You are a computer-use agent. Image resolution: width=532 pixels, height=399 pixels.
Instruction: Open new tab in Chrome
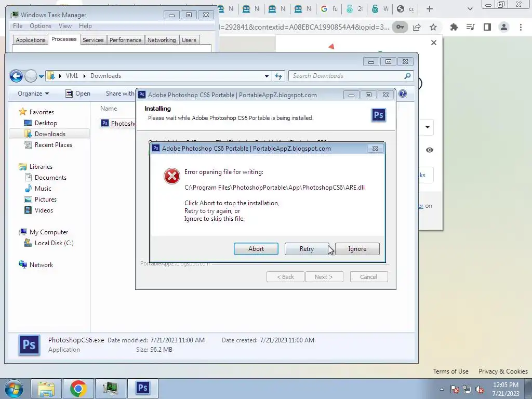pyautogui.click(x=430, y=9)
